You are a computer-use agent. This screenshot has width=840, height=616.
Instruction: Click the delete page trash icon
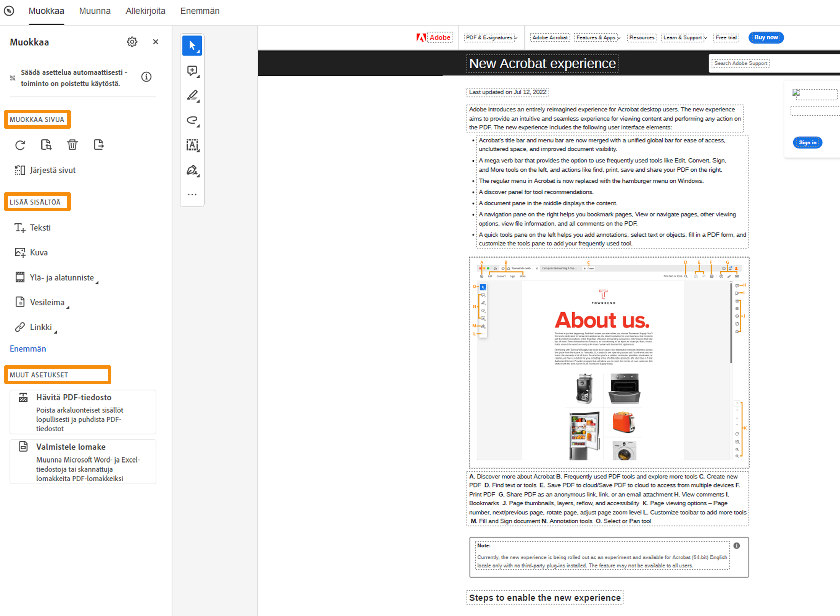pyautogui.click(x=72, y=145)
